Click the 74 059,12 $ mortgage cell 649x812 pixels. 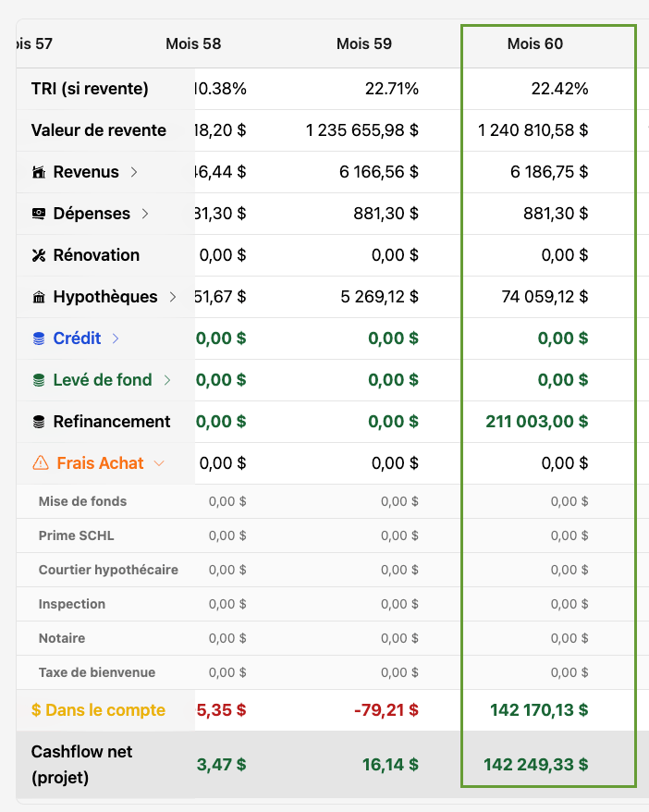[545, 297]
